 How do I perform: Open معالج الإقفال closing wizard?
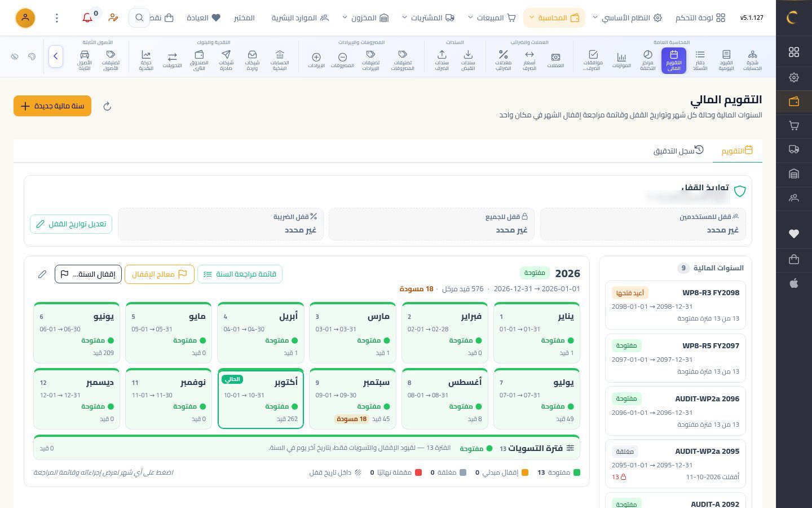[160, 274]
